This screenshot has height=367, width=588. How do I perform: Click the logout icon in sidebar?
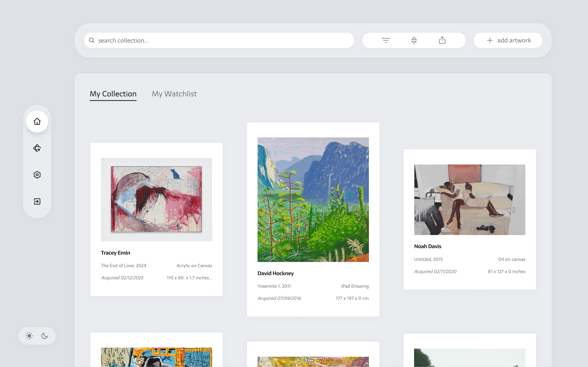pos(37,201)
